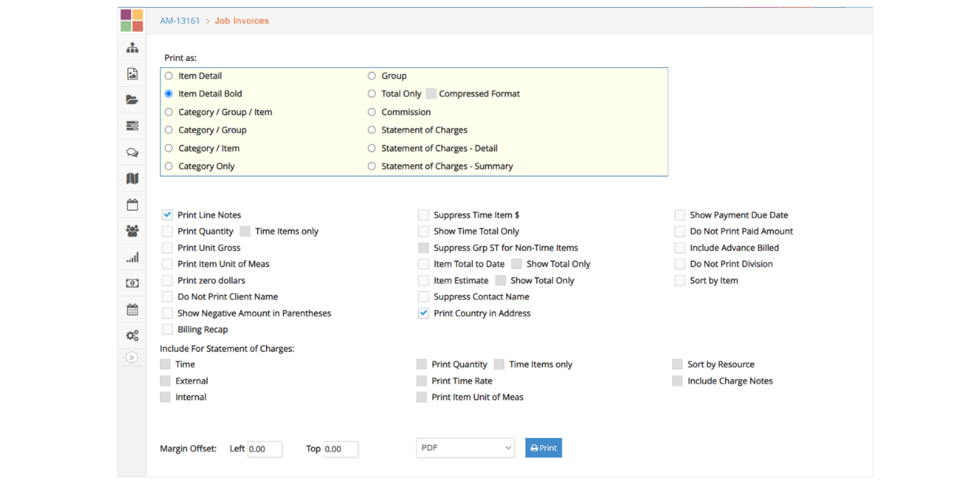This screenshot has height=486, width=980.
Task: Toggle the Sort by Resource checkbox
Action: click(x=677, y=364)
